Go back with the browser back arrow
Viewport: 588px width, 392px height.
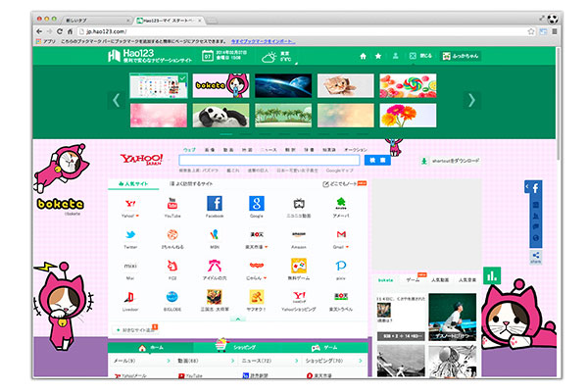39,31
